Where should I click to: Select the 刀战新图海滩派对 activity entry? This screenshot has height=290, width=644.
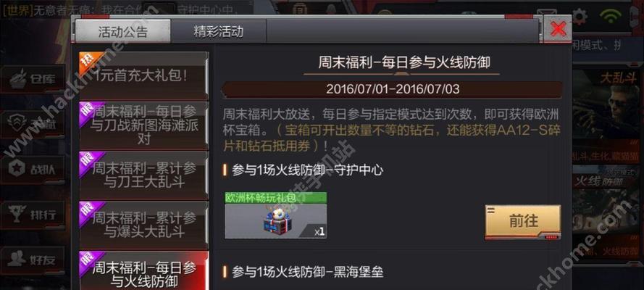143,125
